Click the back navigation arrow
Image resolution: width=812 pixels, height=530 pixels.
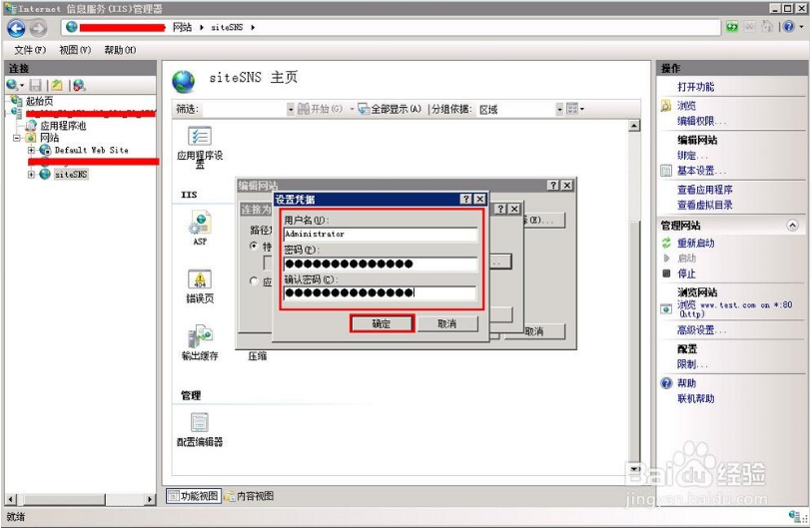click(16, 28)
